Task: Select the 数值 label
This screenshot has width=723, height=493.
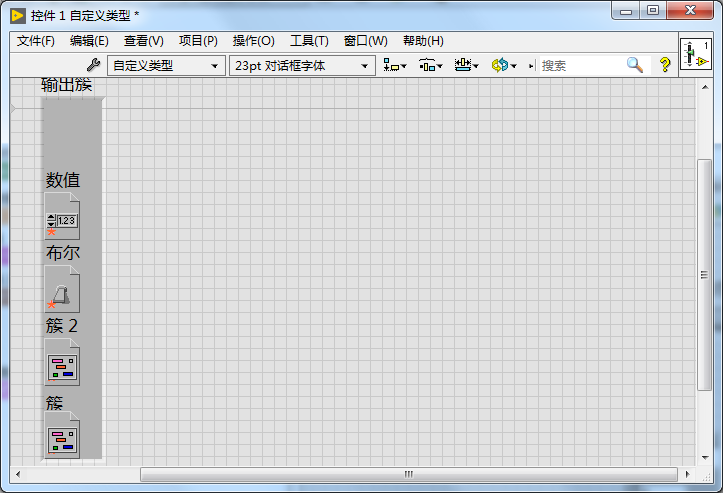Action: (x=63, y=180)
